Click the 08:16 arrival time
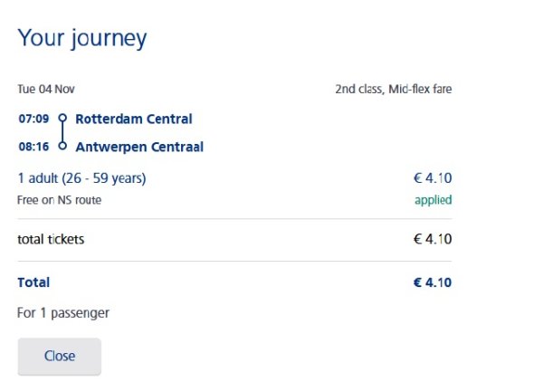 point(33,146)
